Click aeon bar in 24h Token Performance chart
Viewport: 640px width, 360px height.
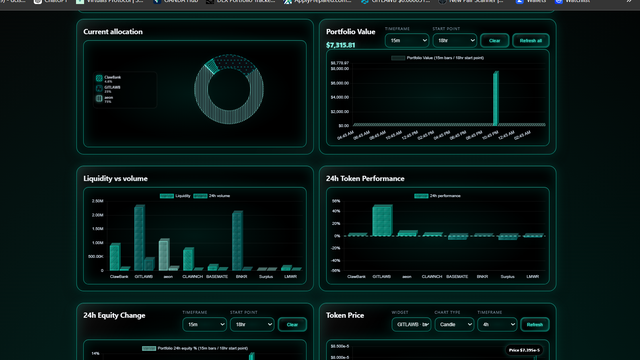407,233
